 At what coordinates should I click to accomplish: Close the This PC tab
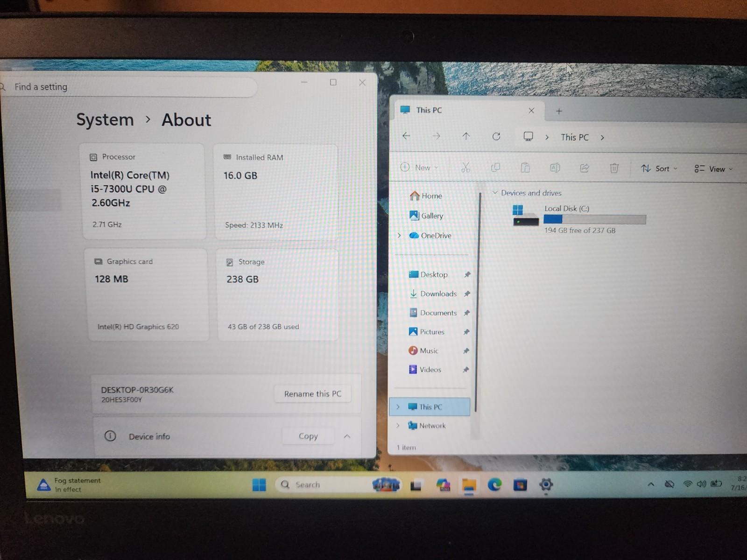tap(531, 111)
